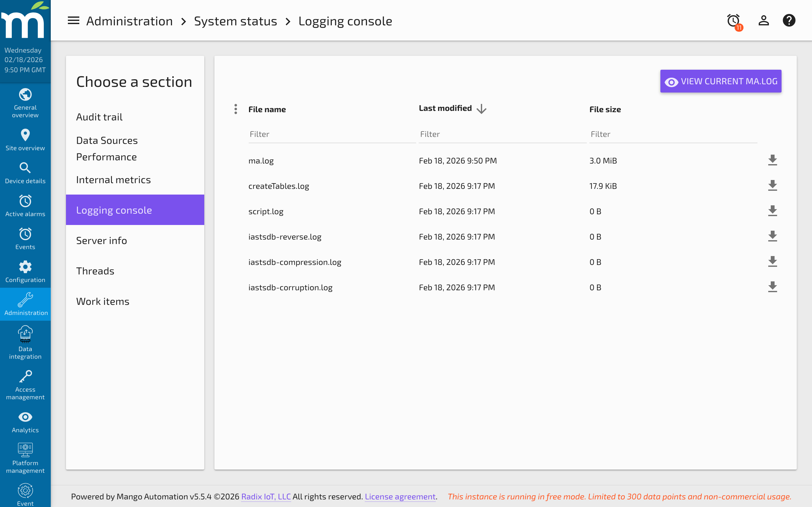Open the alarm notifications showing 11 alerts
The image size is (812, 507).
pyautogui.click(x=733, y=21)
